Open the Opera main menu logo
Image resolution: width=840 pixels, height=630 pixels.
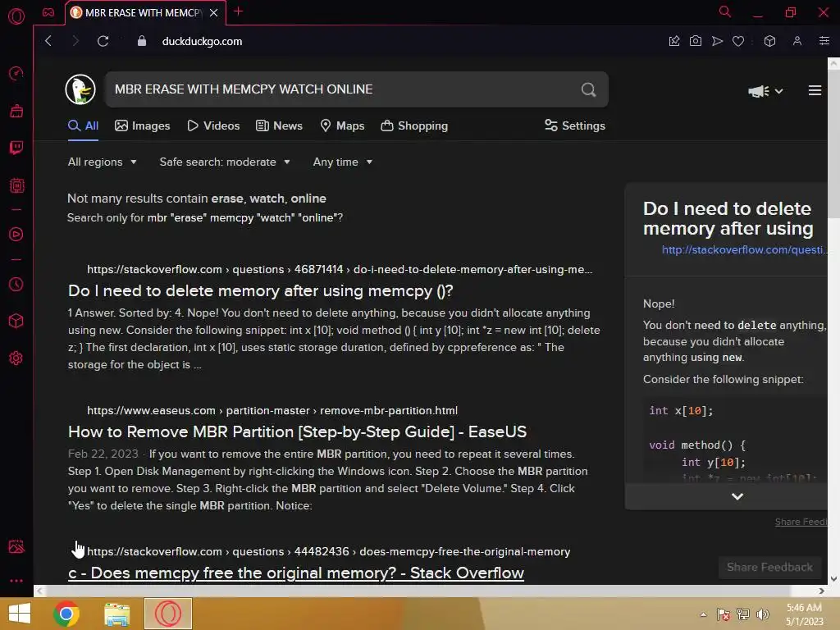16,16
